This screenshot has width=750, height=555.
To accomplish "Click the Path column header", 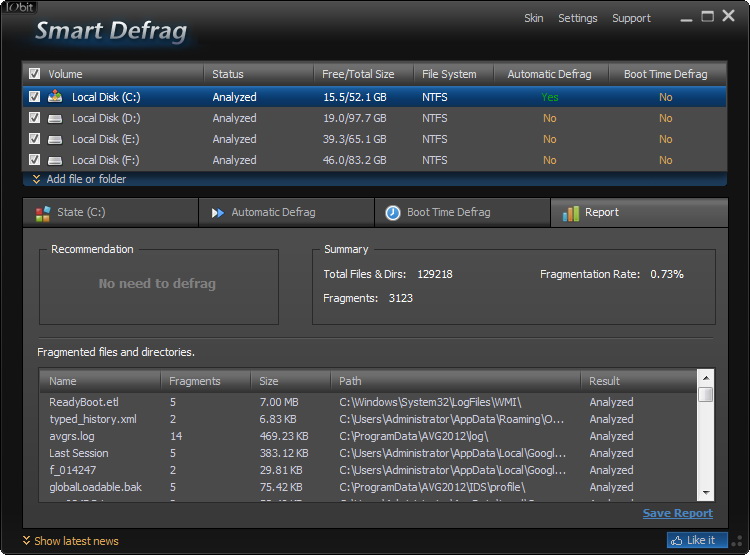I will pos(456,381).
